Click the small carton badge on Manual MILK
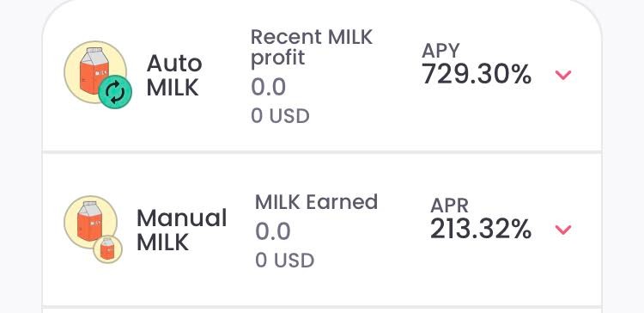 coord(107,249)
